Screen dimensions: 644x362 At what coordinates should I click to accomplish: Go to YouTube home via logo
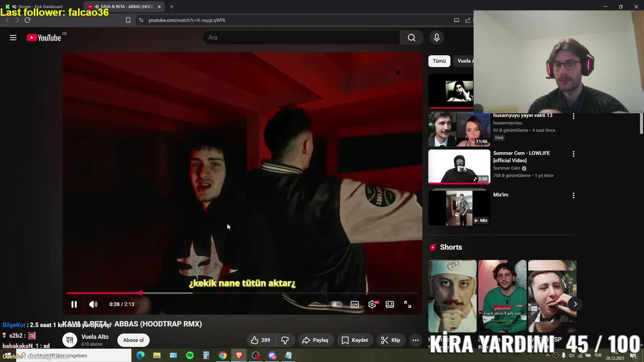point(44,38)
